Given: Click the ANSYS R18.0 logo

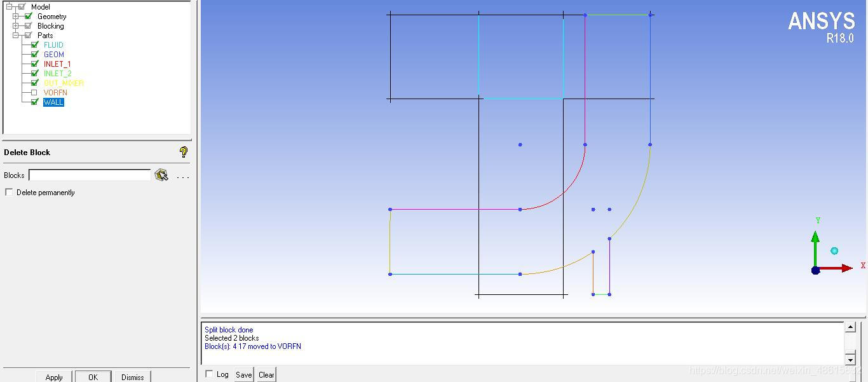Looking at the screenshot, I should (821, 27).
